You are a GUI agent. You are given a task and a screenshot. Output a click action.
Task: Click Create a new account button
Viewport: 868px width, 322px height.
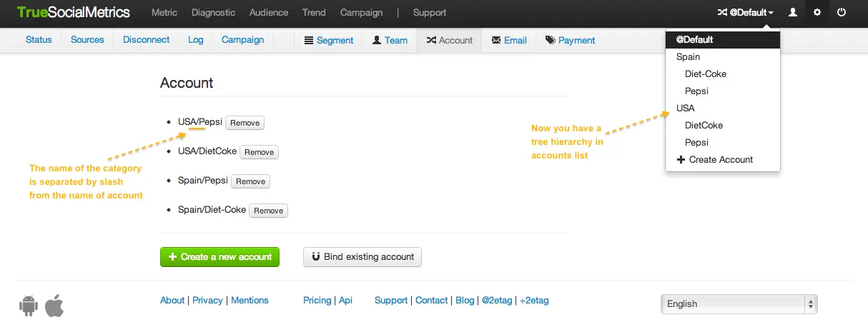pyautogui.click(x=220, y=257)
